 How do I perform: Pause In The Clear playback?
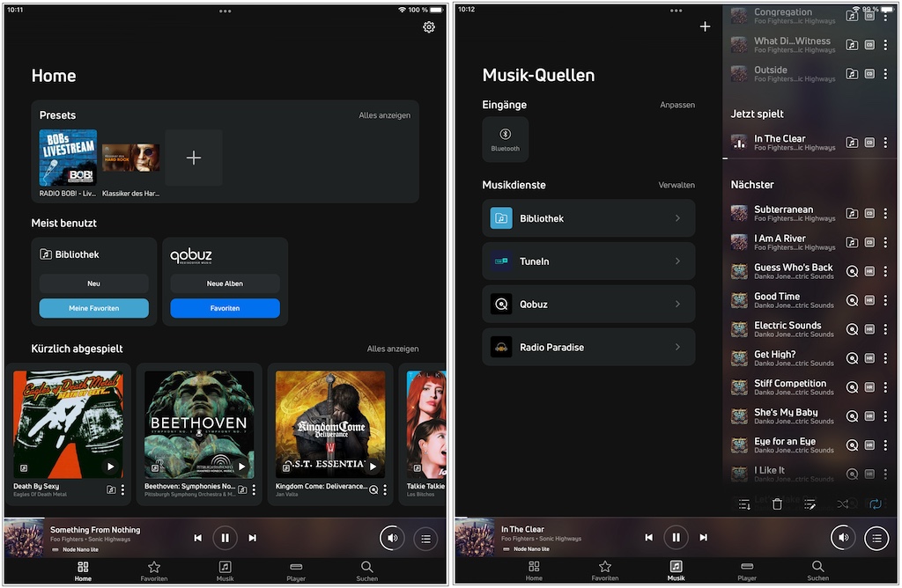(676, 538)
